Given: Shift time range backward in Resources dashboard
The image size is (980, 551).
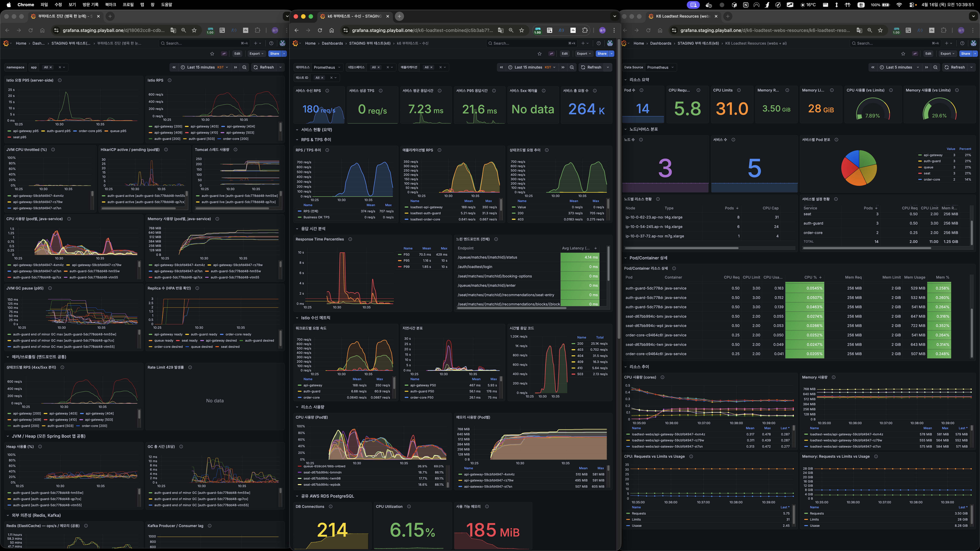Looking at the screenshot, I should [873, 67].
